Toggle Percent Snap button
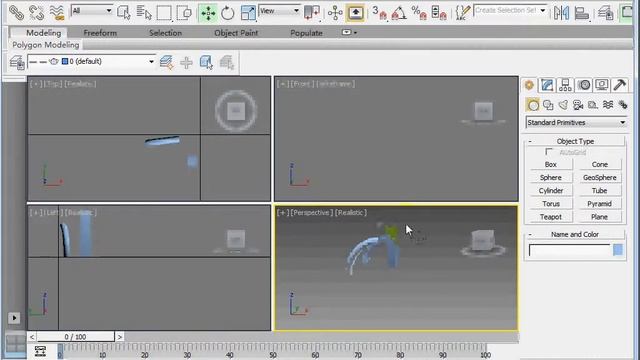Image resolution: width=640 pixels, height=360 pixels. pyautogui.click(x=419, y=13)
